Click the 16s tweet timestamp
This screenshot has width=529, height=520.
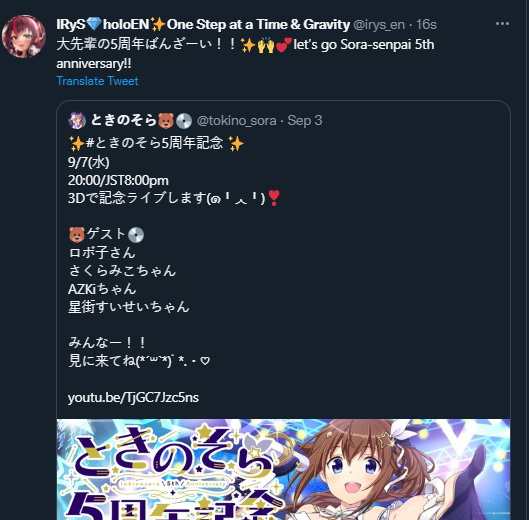point(426,25)
